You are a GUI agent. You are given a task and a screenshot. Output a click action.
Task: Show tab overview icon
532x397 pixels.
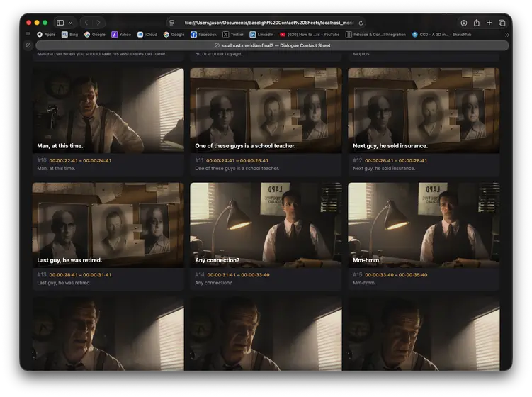(502, 23)
